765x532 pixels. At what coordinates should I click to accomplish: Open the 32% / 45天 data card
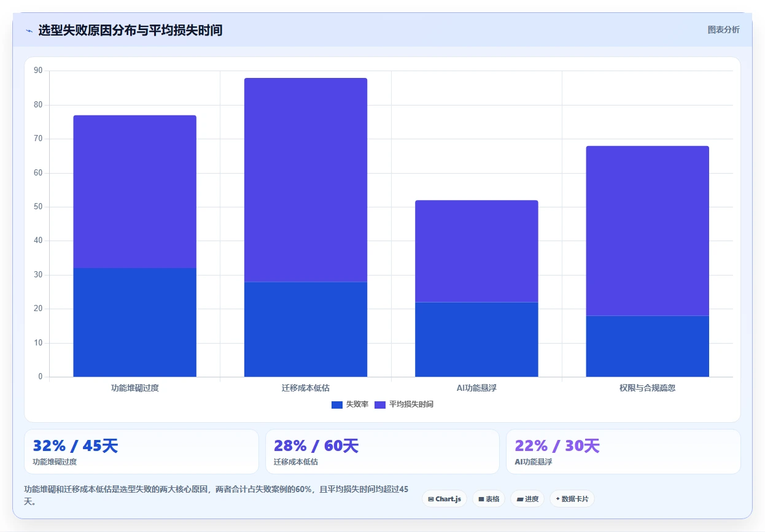click(x=141, y=452)
